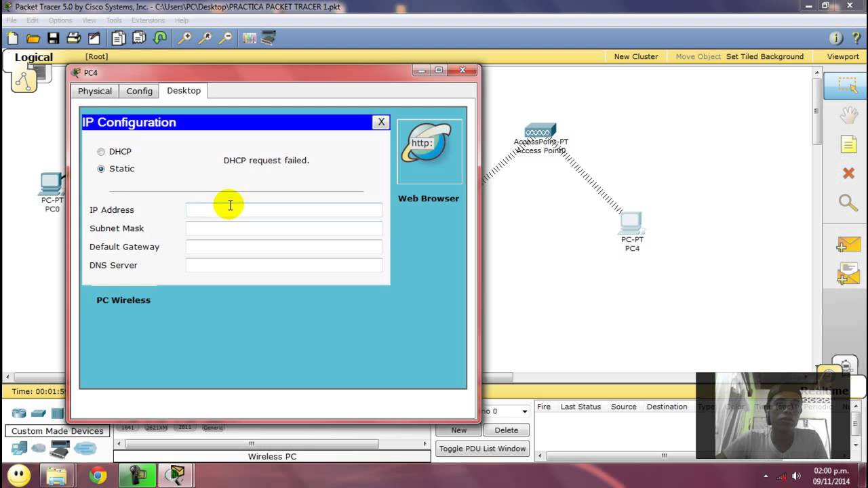Click the New Cluster button

636,56
